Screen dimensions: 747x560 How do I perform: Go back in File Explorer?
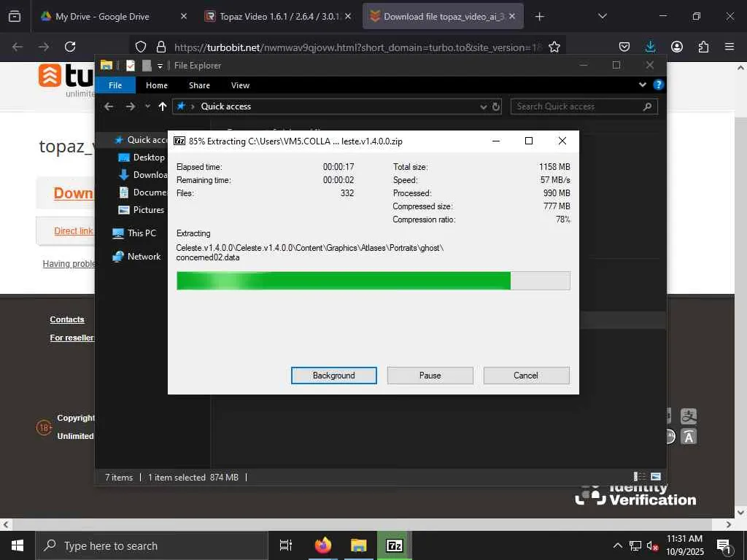click(109, 106)
